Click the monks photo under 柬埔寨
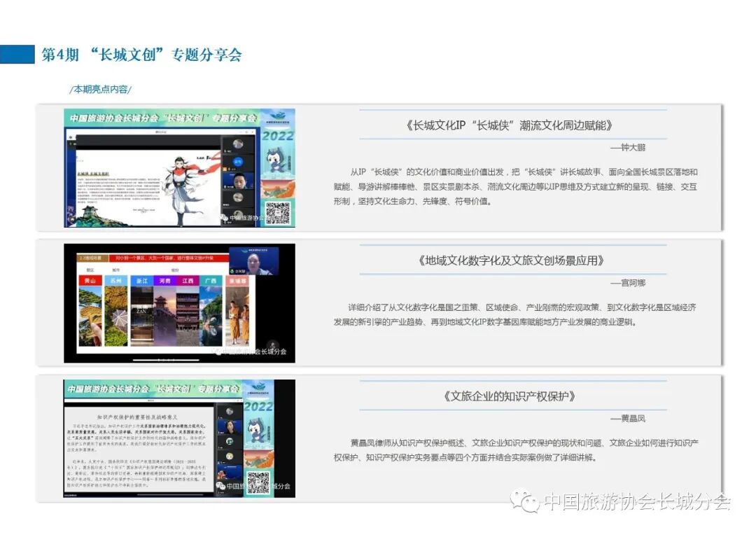Viewport: 756px width, 535px height. [237, 316]
